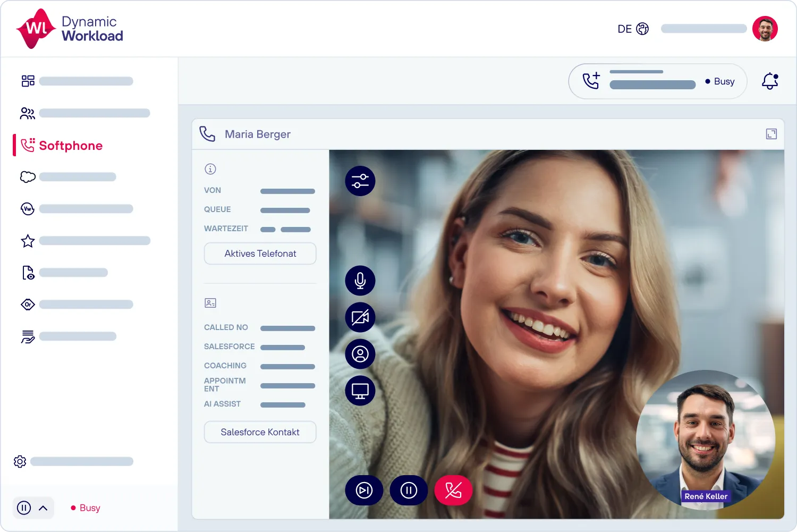The image size is (797, 532).
Task: Click the add call phone-plus icon
Action: (591, 81)
